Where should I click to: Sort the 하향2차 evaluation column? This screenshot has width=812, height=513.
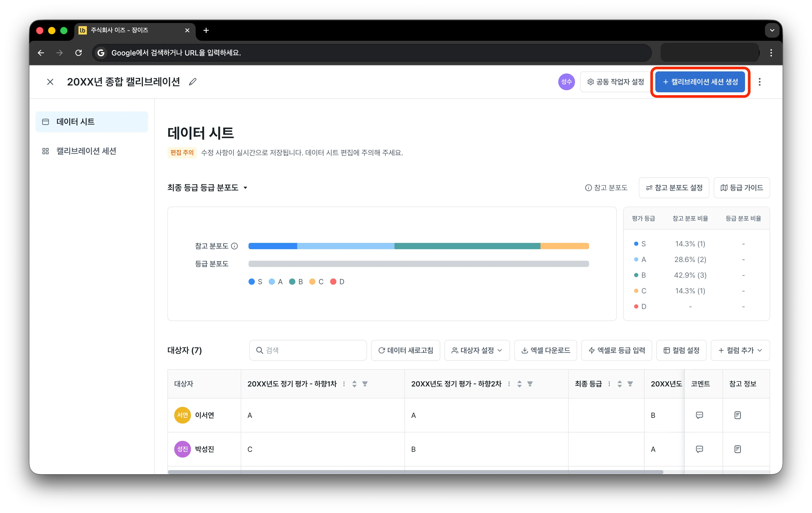coord(520,384)
